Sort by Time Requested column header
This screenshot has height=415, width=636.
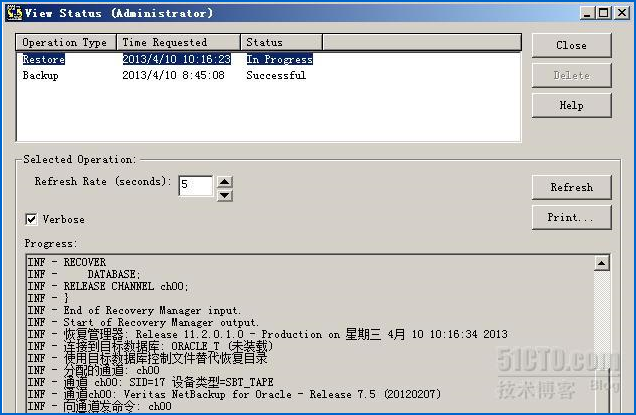pos(178,42)
